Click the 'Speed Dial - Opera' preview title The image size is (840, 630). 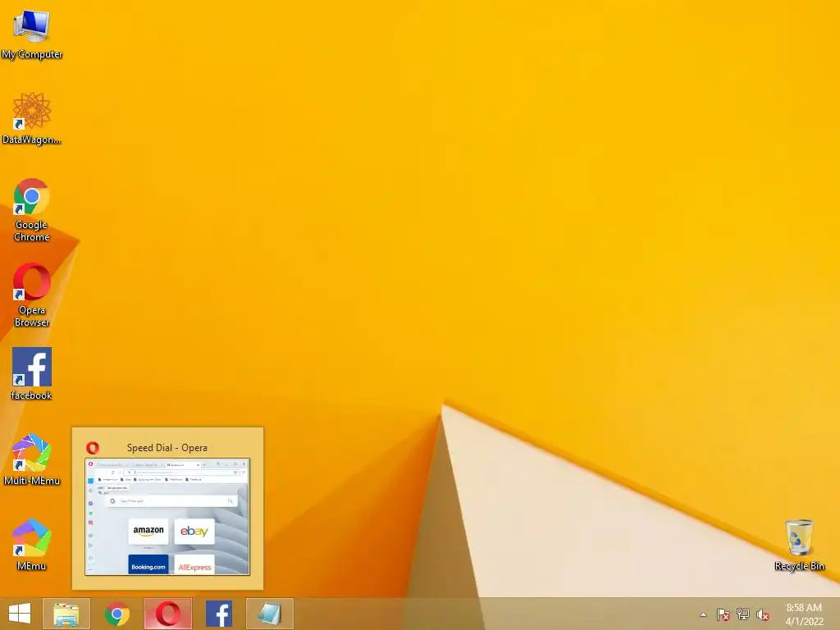coord(167,448)
